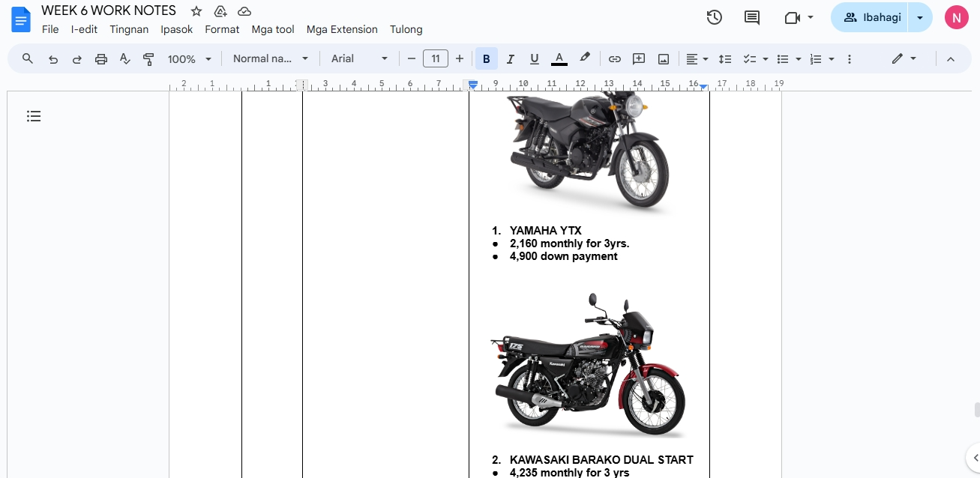
Task: Expand the Normal text style dropdown
Action: pos(270,59)
